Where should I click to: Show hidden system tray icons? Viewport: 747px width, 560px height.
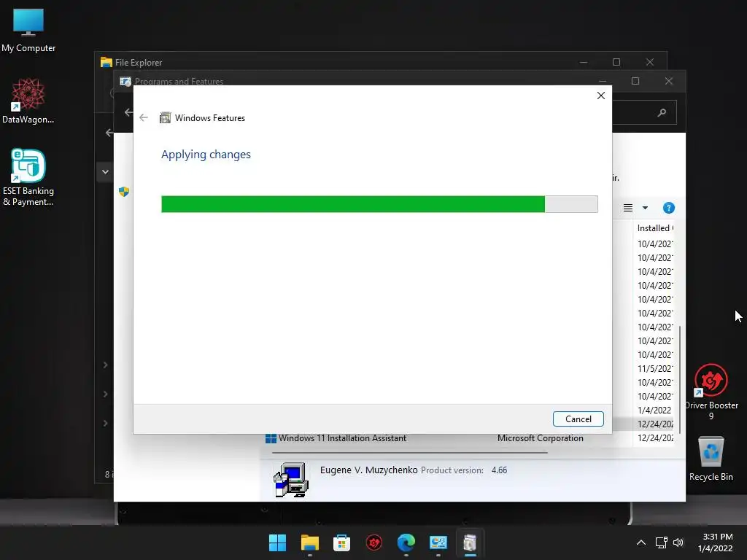[x=641, y=542]
